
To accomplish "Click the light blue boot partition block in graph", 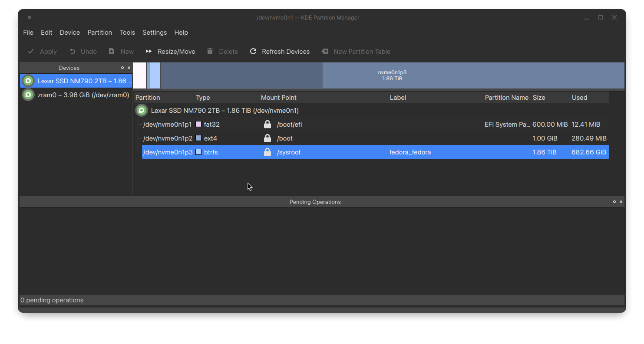I will [154, 75].
